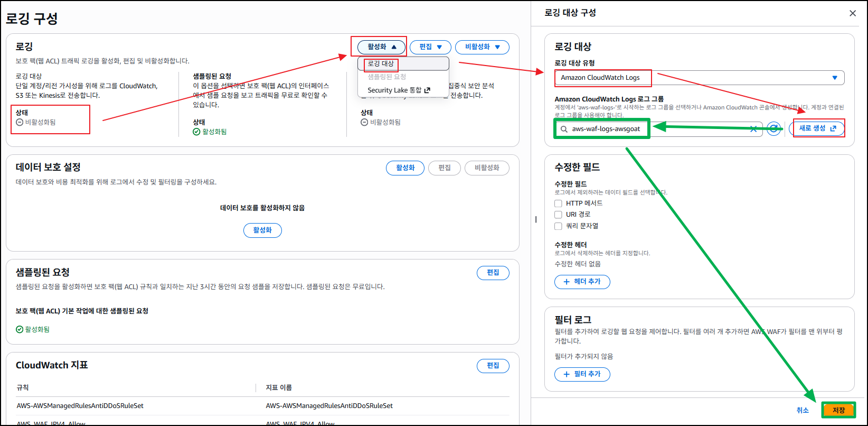Click the orange 저장 button
The height and width of the screenshot is (426, 868).
pyautogui.click(x=838, y=410)
